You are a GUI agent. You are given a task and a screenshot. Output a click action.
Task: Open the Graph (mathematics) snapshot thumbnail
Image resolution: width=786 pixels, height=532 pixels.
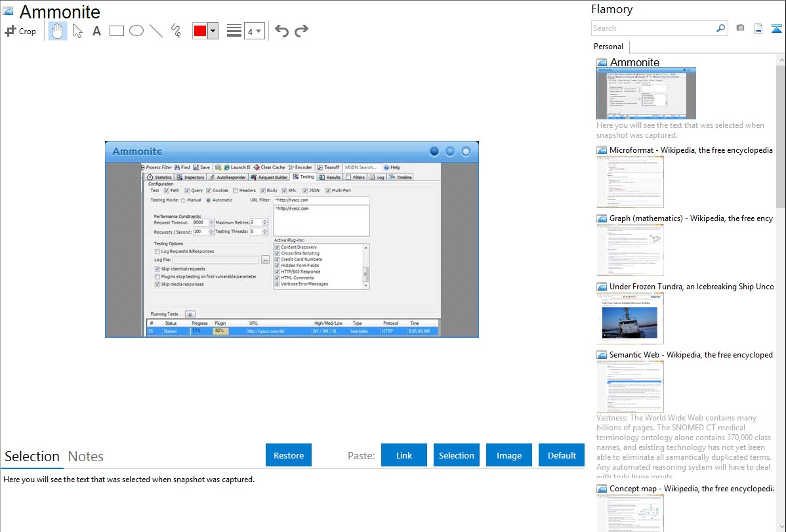click(x=630, y=250)
